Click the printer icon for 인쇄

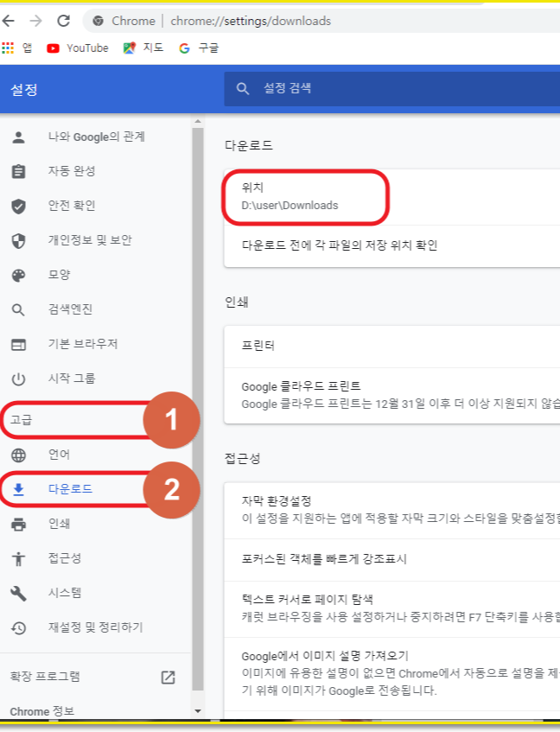point(19,525)
